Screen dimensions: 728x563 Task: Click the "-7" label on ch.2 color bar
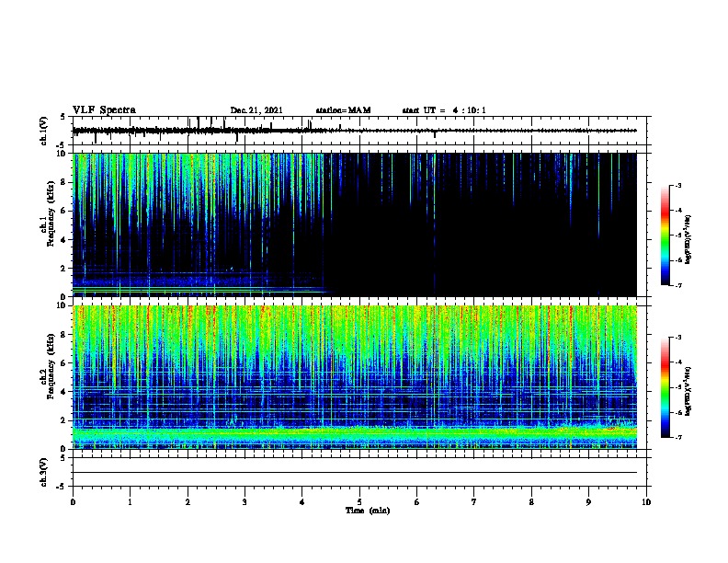pyautogui.click(x=677, y=437)
